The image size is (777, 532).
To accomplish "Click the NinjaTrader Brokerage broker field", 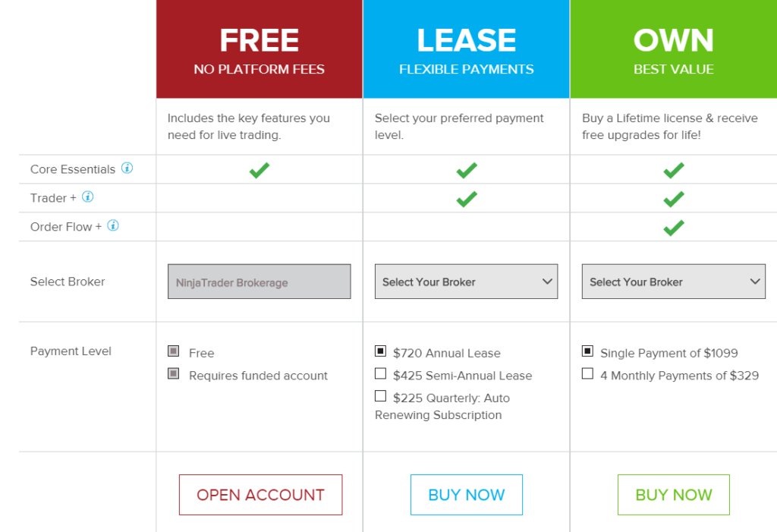I will click(259, 282).
